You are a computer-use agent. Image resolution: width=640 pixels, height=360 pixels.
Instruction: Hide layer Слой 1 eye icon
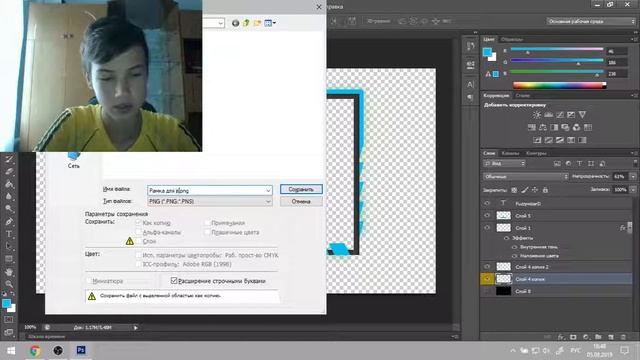[487, 228]
